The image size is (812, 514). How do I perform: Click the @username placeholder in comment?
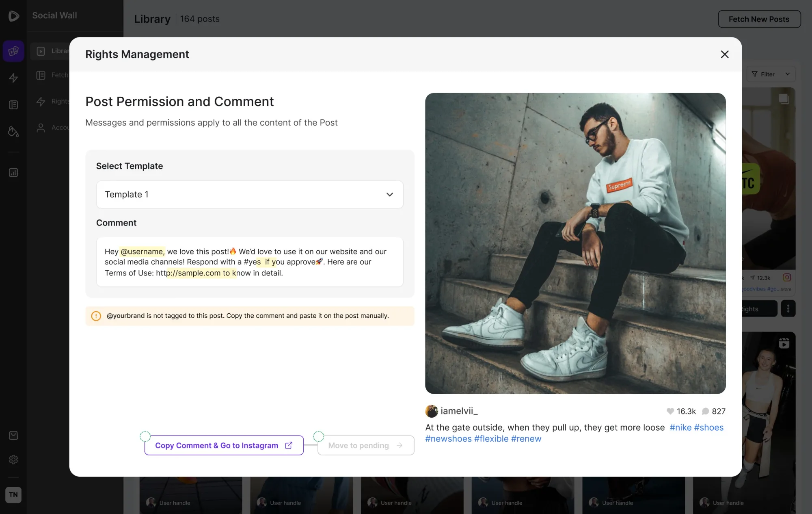click(142, 252)
